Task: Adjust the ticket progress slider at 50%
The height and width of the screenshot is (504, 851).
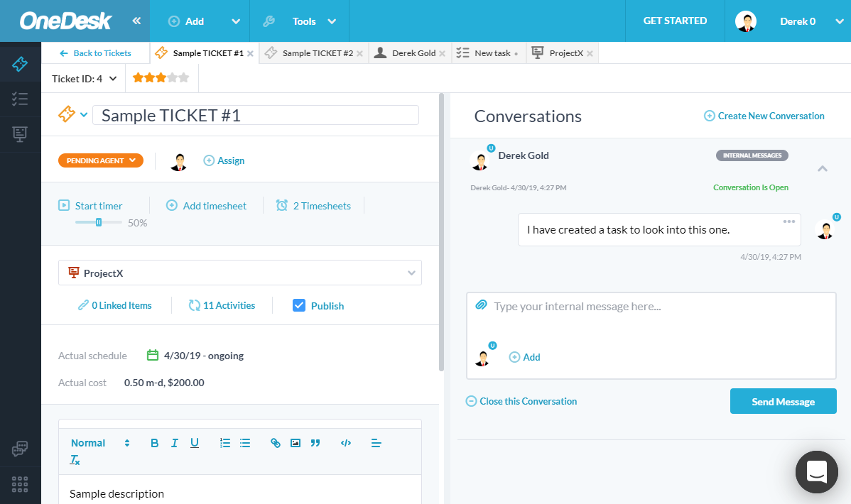Action: 97,221
